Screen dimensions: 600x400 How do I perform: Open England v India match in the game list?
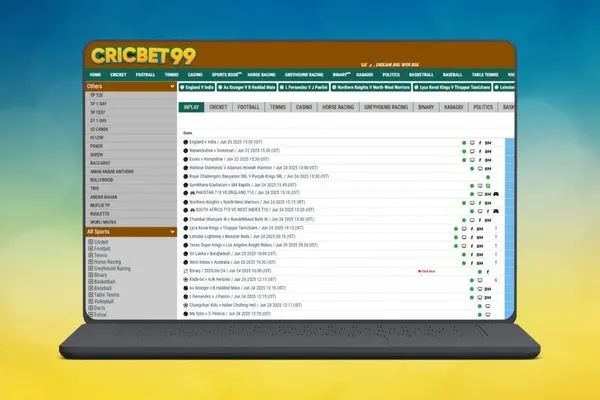point(225,142)
